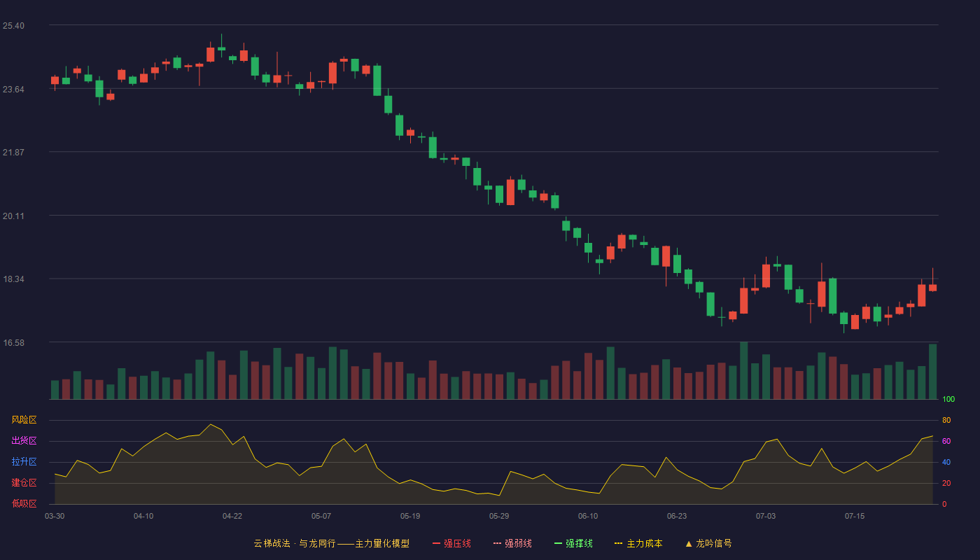Click the green 强撑线 legend line icon
Image resolution: width=980 pixels, height=560 pixels.
coord(558,543)
